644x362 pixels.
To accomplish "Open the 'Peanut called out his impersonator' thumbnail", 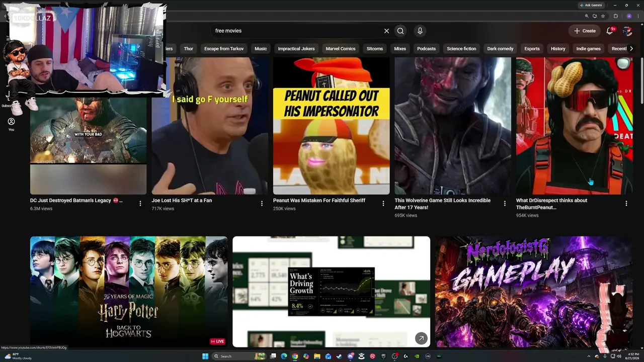I will pos(332,126).
